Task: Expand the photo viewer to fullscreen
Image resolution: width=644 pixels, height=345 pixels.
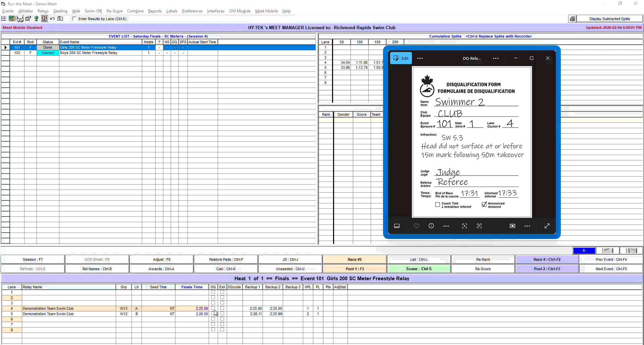Action: click(547, 226)
